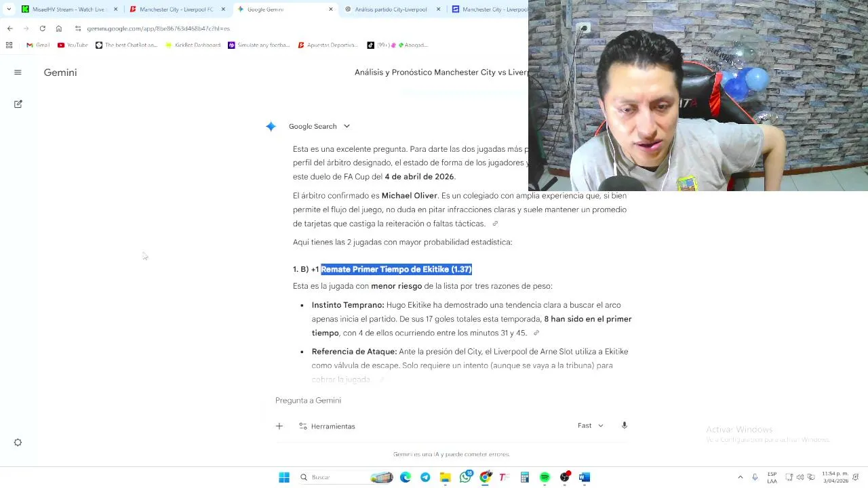868x488 pixels.
Task: Reload the page with the refresh icon
Action: [x=42, y=28]
